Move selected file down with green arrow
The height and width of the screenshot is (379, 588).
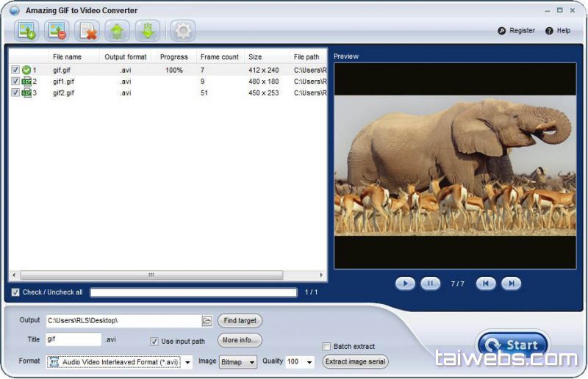[x=148, y=31]
